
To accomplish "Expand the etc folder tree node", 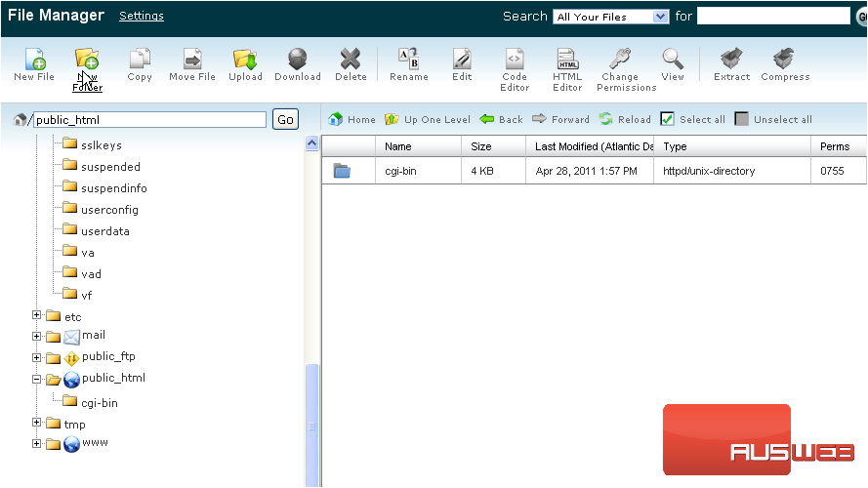I will coord(37,315).
